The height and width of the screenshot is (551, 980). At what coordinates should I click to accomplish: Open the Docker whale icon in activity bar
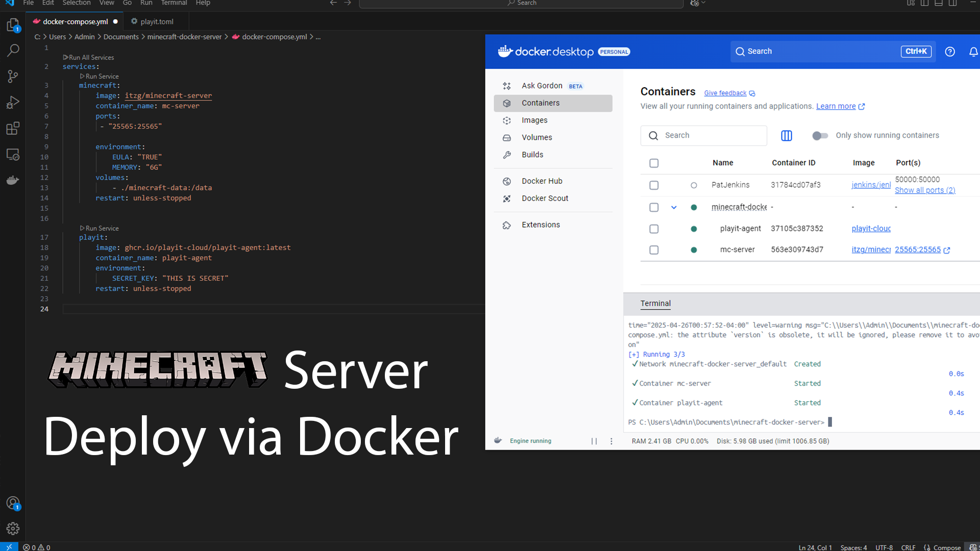[13, 180]
